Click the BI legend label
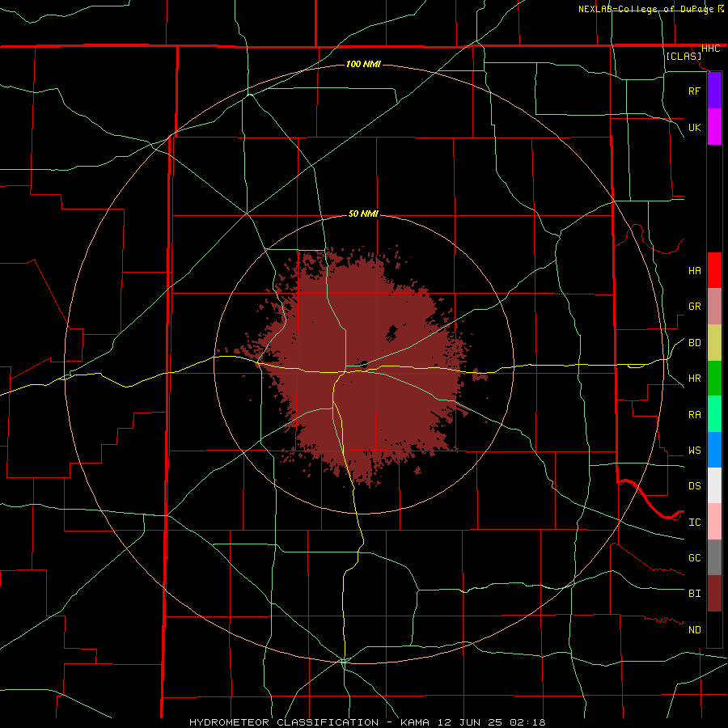This screenshot has width=728, height=728. (694, 594)
